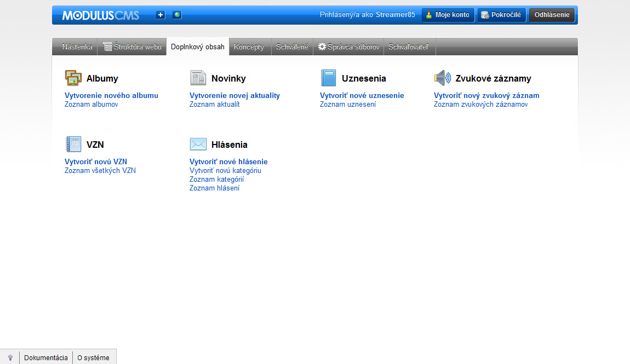
Task: Click the globe icon in the header
Action: tap(177, 15)
